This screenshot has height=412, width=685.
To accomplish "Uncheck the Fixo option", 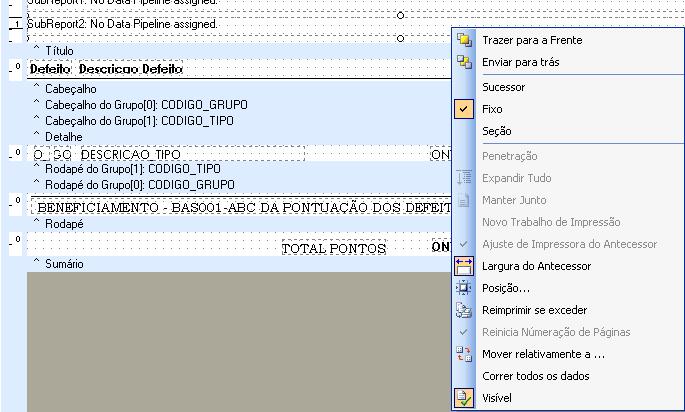I will coord(492,109).
